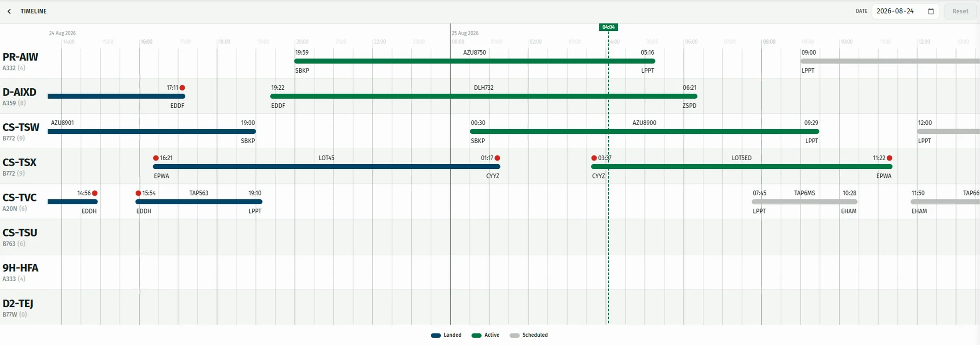980x345 pixels.
Task: Click the "25 Aug 2026" date header
Action: pos(465,33)
